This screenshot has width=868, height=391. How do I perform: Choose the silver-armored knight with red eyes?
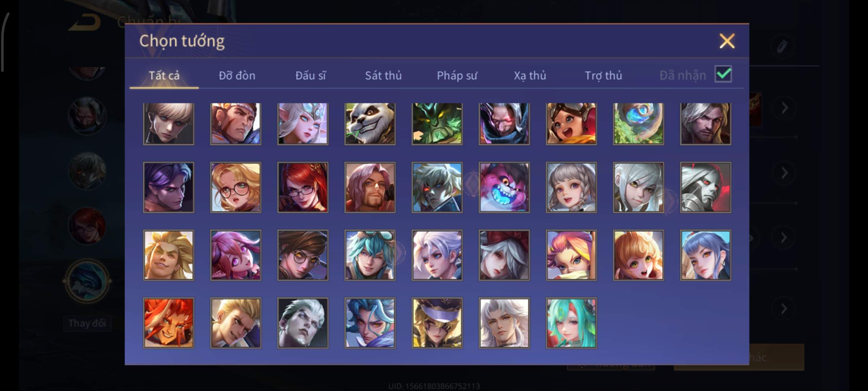(705, 187)
